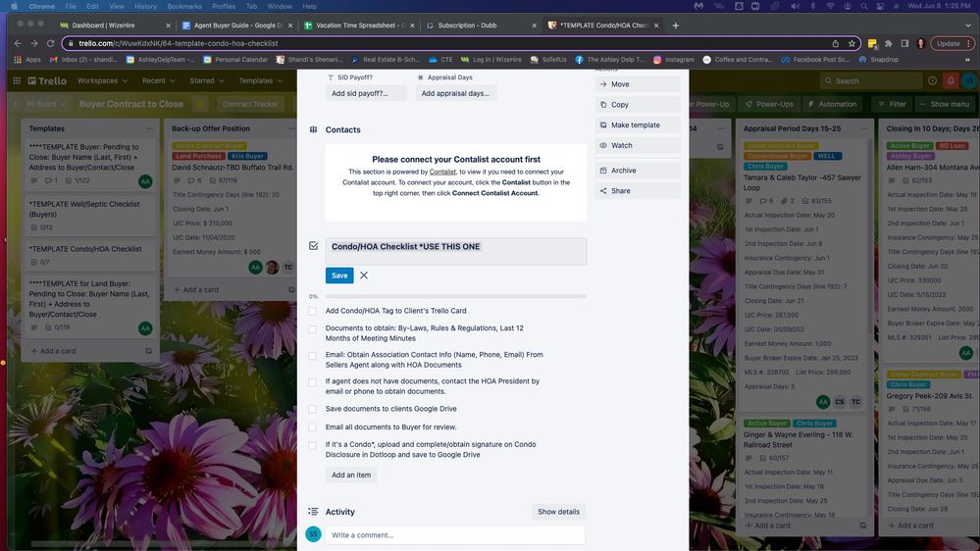The width and height of the screenshot is (980, 551).
Task: Click the browser back arrow
Action: [x=18, y=43]
